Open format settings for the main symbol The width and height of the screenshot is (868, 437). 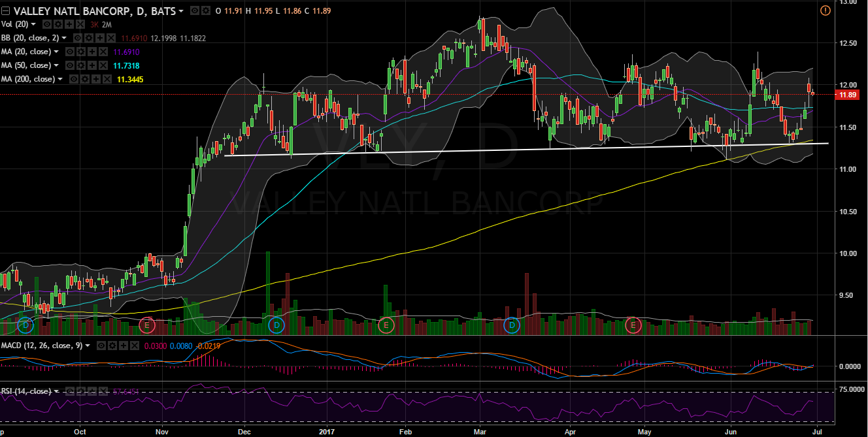(x=206, y=11)
